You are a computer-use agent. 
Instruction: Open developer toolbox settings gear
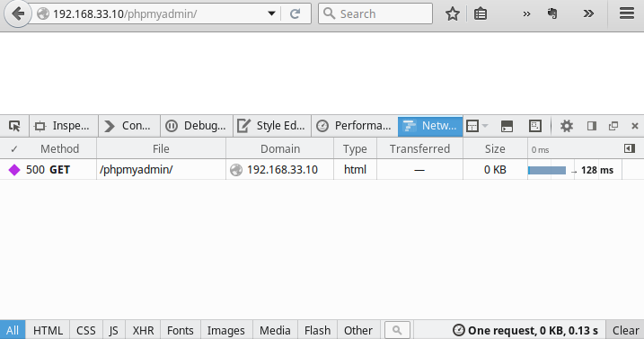click(x=567, y=126)
